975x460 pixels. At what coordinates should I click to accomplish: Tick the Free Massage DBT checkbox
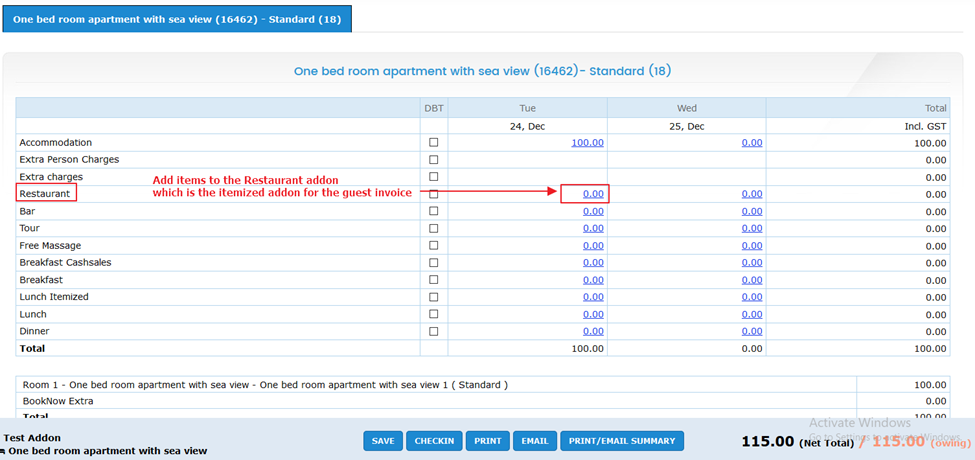[x=433, y=246]
